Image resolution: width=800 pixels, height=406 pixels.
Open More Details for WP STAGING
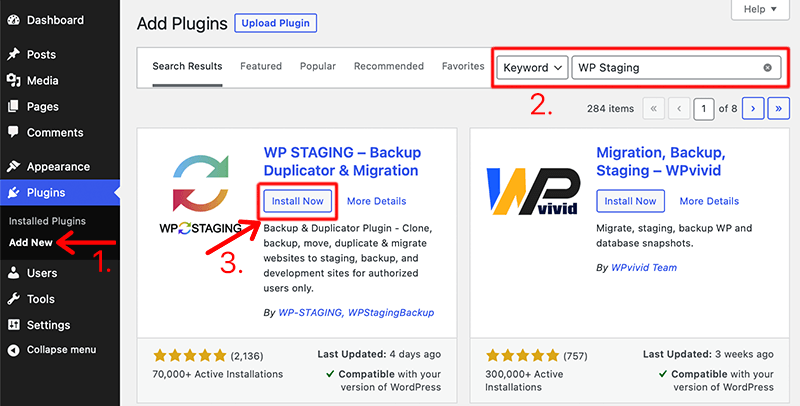(x=377, y=201)
